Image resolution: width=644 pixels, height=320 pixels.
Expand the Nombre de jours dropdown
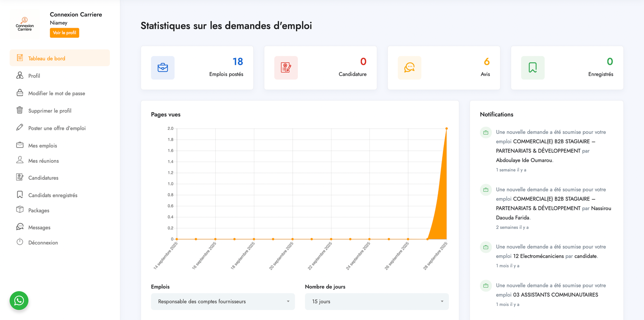376,302
